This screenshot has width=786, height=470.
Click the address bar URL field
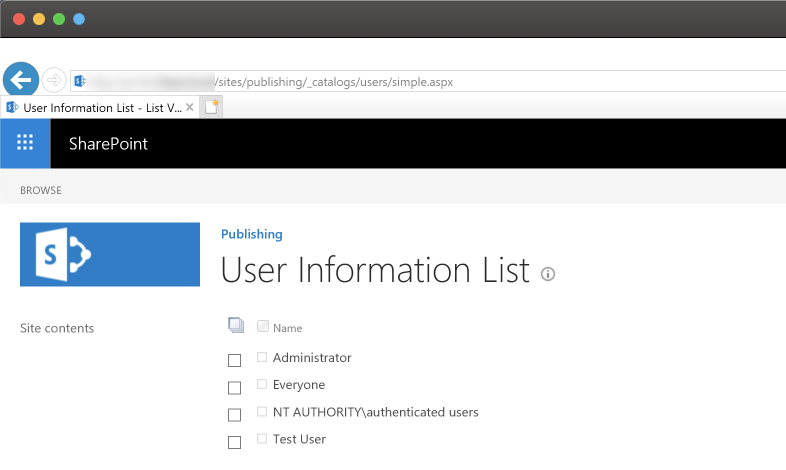coord(429,81)
